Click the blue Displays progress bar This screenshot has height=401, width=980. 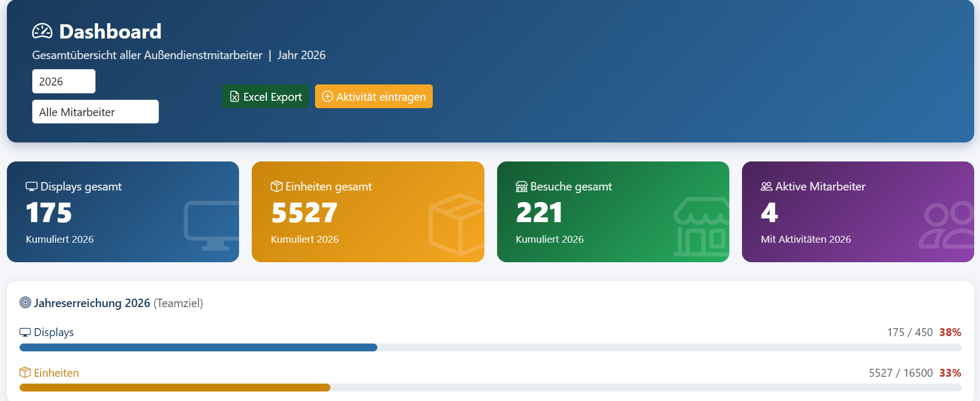[x=198, y=347]
